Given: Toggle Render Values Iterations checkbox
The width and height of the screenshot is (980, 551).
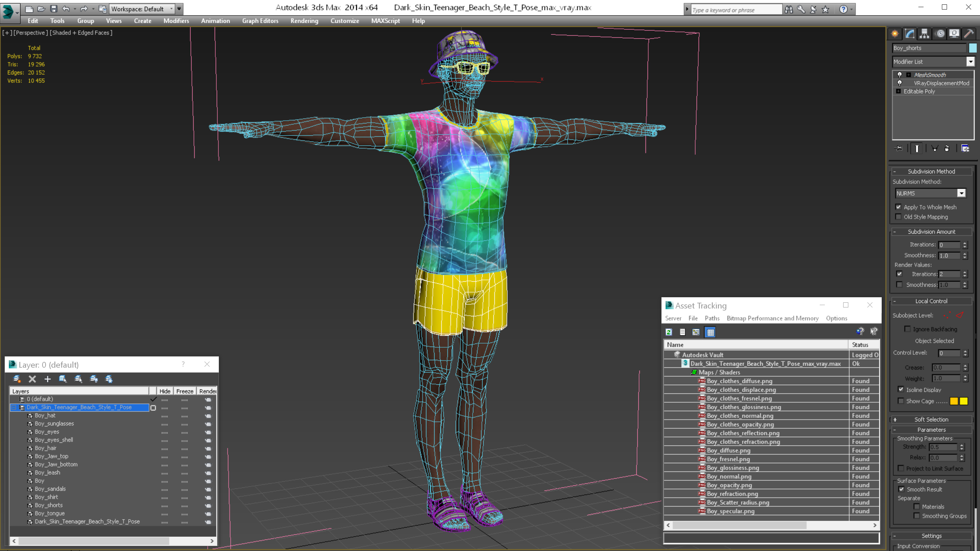Looking at the screenshot, I should coord(899,274).
